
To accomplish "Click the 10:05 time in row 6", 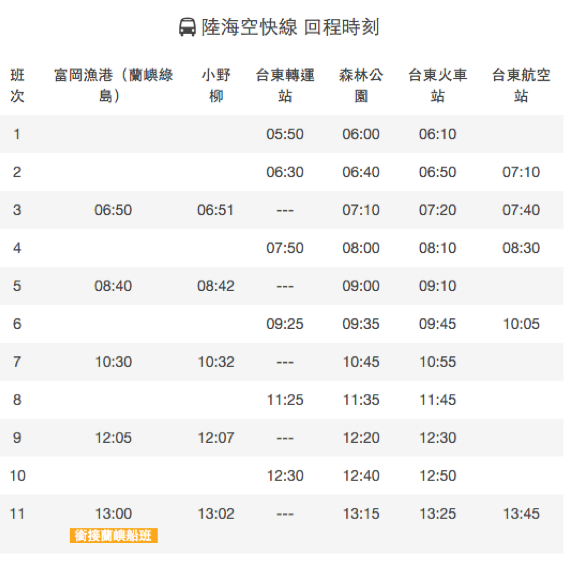I will click(x=521, y=324).
